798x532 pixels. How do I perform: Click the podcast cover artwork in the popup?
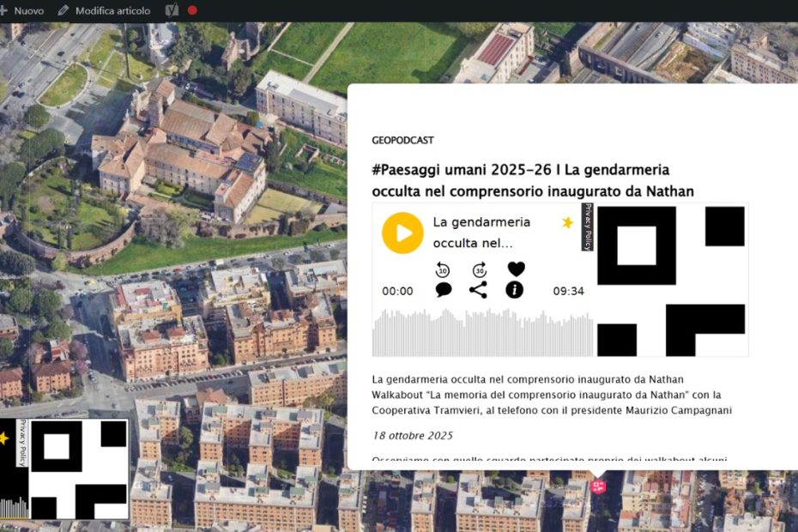tap(671, 281)
